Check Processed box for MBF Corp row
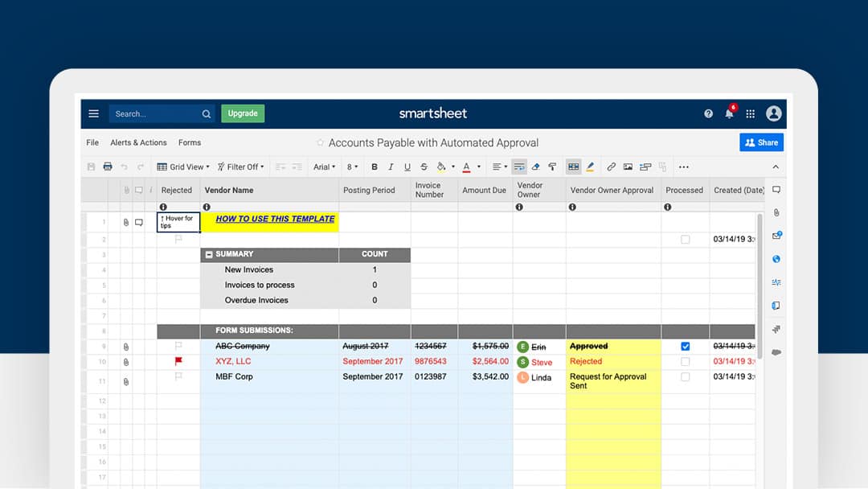Screen dimensions: 868x489 [x=685, y=377]
